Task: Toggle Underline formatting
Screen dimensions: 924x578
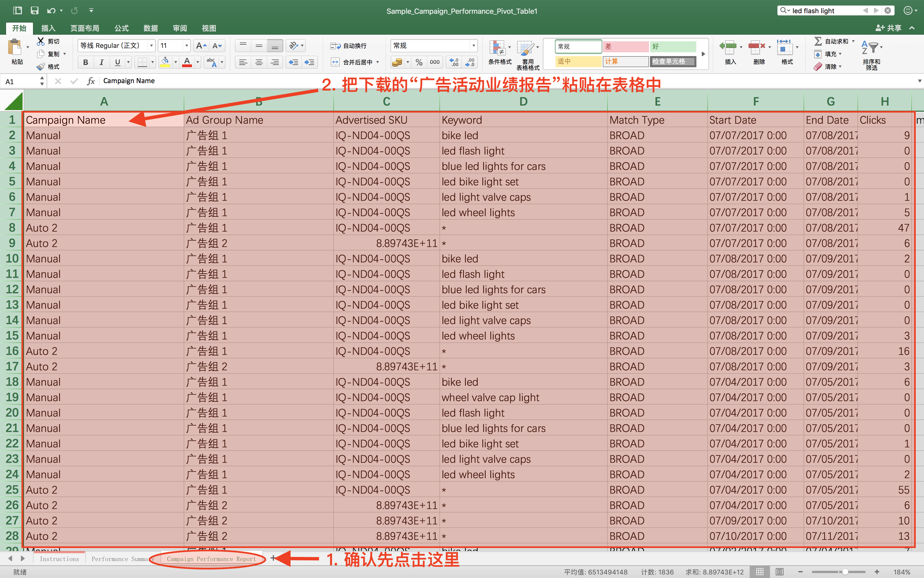Action: coord(118,62)
